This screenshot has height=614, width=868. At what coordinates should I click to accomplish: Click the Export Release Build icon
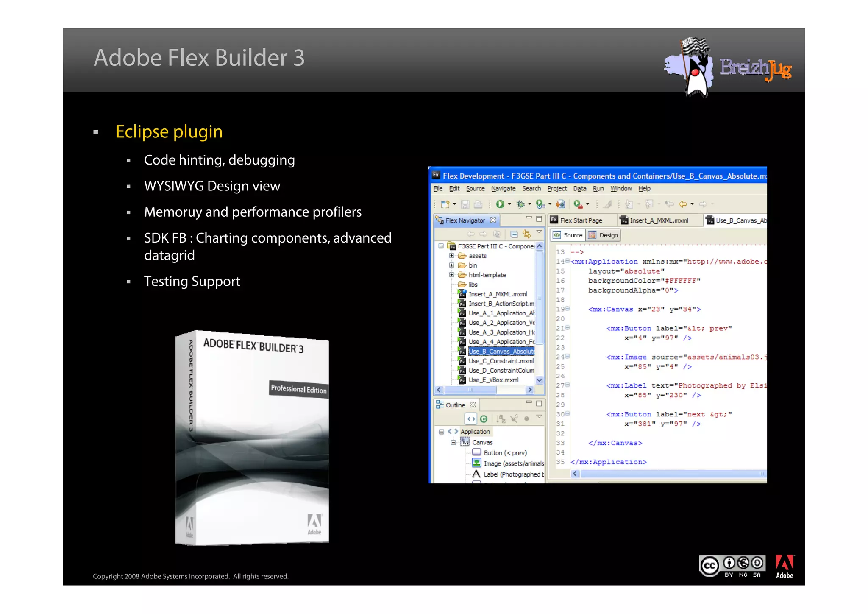point(560,204)
